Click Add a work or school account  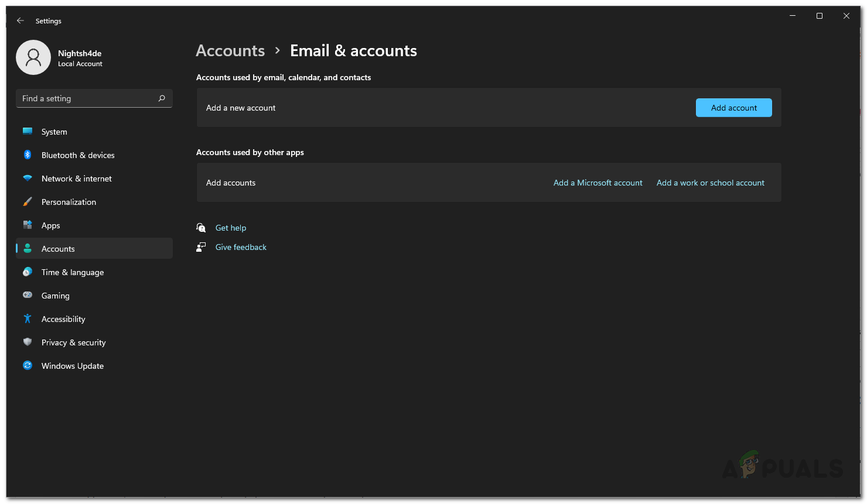(710, 183)
